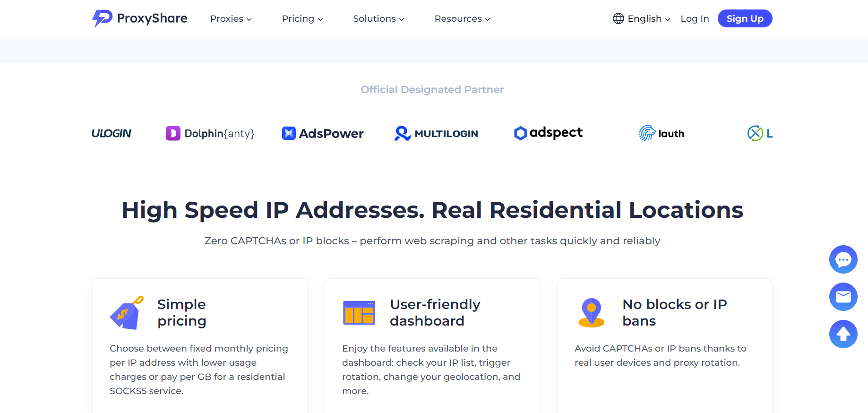This screenshot has width=868, height=413.
Task: Click the location pin icon
Action: coord(591,313)
